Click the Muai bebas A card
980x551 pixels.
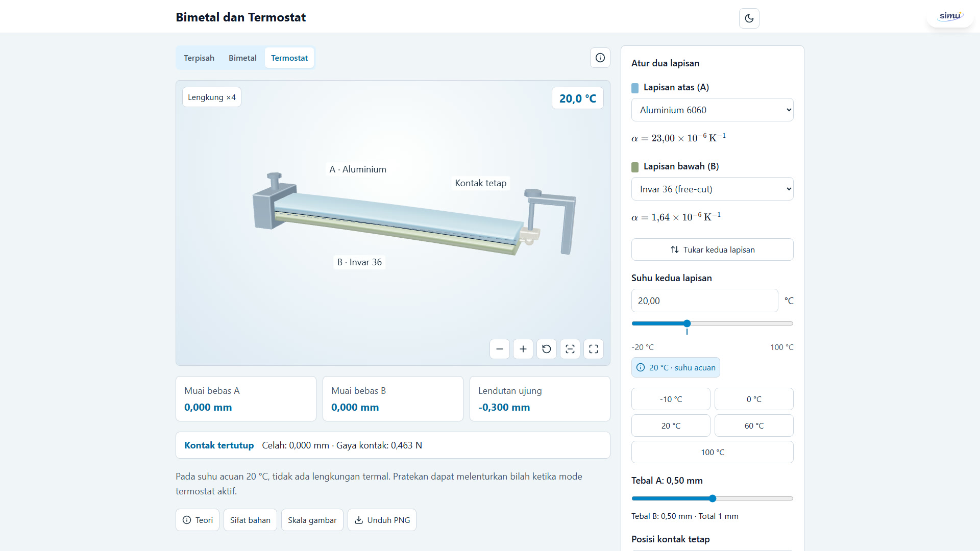(246, 398)
